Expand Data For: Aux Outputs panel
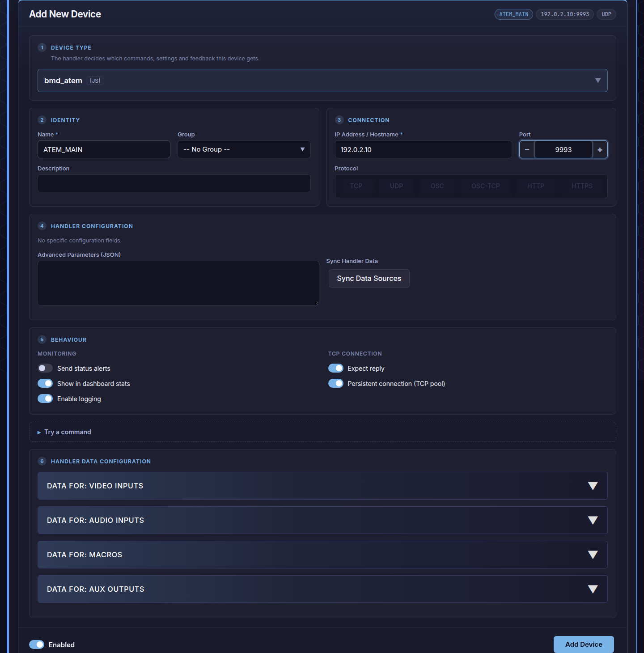 coord(322,589)
